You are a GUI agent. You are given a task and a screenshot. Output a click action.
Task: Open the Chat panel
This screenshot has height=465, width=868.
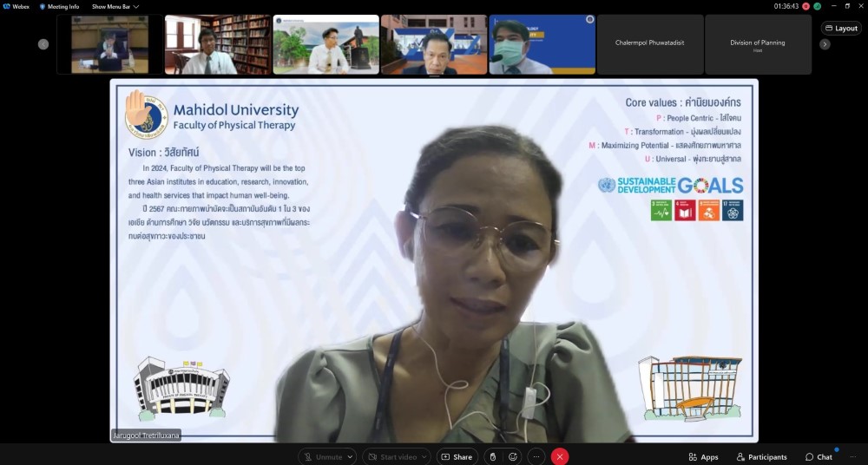coord(819,456)
